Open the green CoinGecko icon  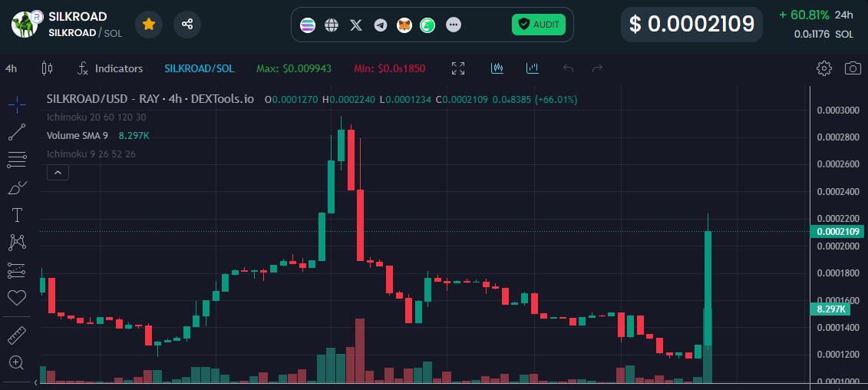click(x=427, y=25)
